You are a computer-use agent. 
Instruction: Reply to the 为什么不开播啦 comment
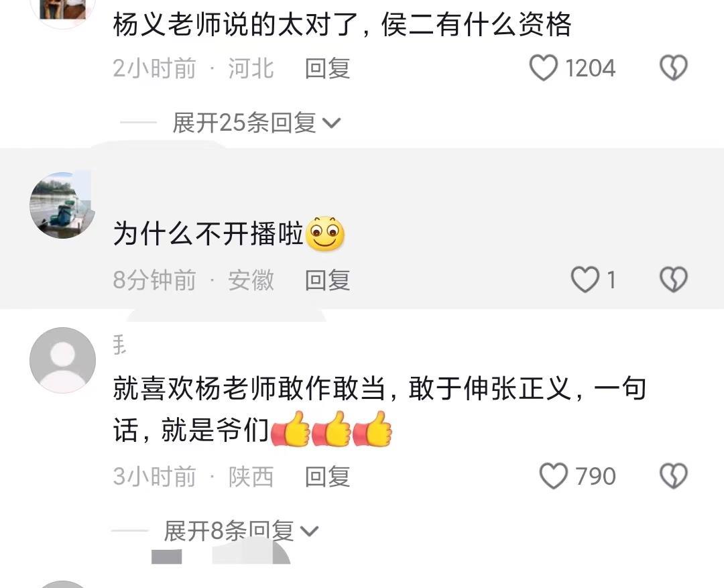[x=327, y=280]
